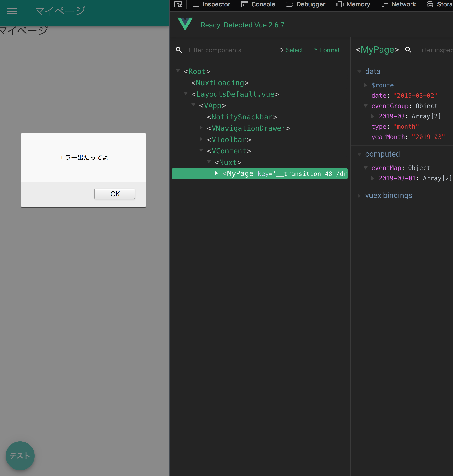The width and height of the screenshot is (453, 476).
Task: Click the Vue logo icon
Action: (x=185, y=24)
